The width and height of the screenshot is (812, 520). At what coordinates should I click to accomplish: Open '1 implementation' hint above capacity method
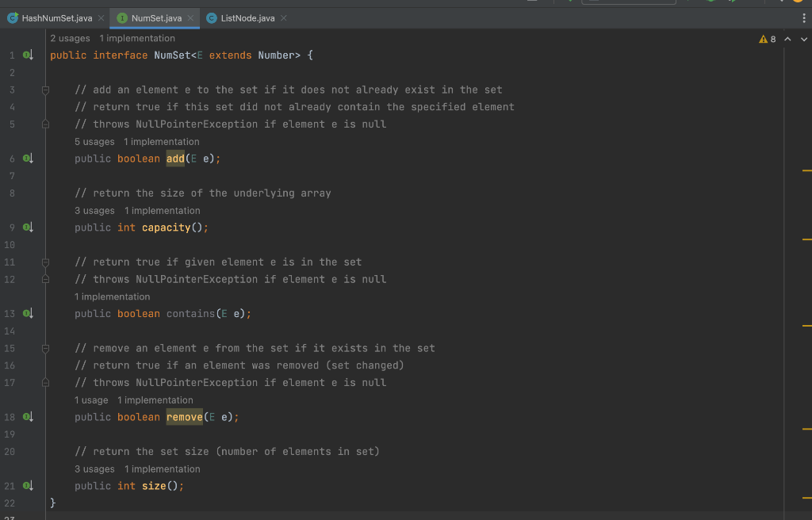[162, 211]
